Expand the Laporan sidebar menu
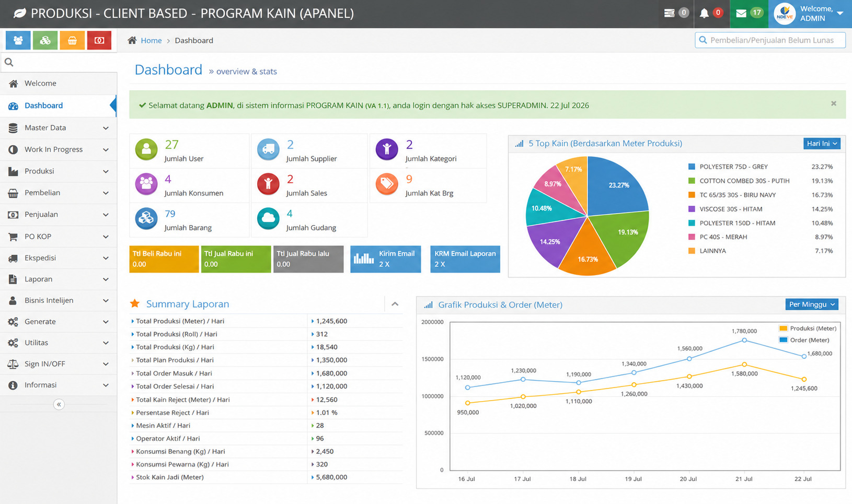This screenshot has width=852, height=504. coord(59,279)
